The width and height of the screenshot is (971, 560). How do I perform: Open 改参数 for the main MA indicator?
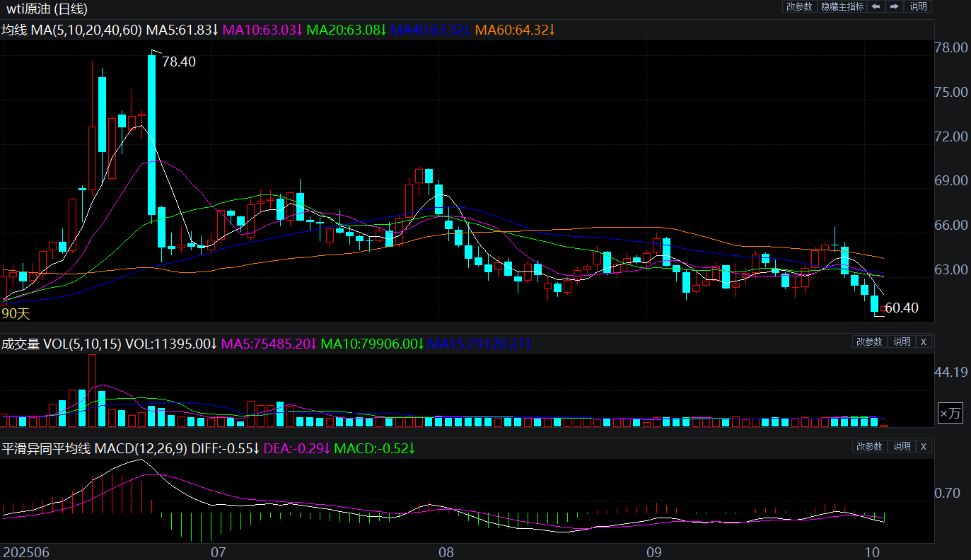coord(799,6)
